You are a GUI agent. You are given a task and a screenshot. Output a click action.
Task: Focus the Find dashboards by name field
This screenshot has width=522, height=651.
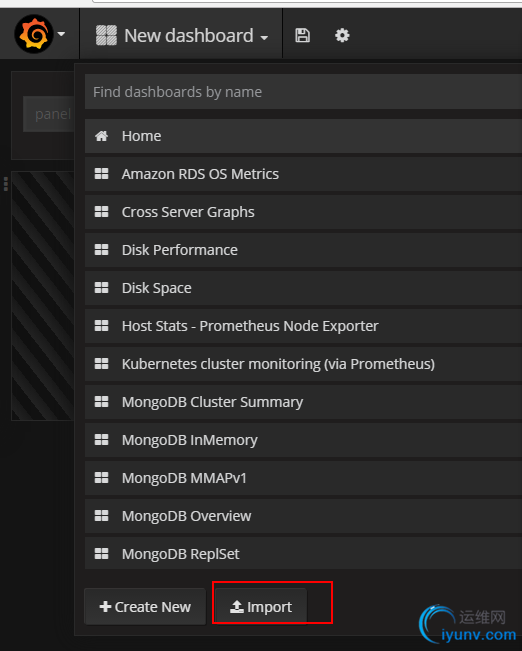[x=303, y=92]
